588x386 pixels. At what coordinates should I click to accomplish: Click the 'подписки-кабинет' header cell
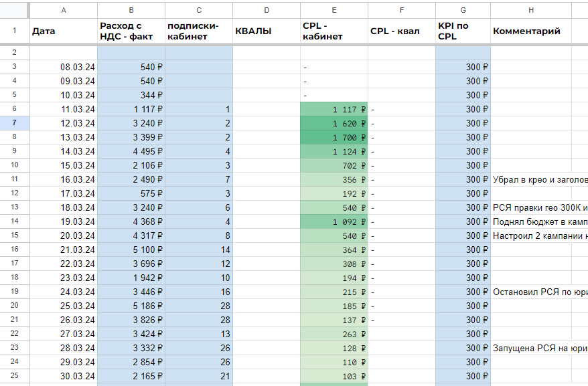[199, 31]
